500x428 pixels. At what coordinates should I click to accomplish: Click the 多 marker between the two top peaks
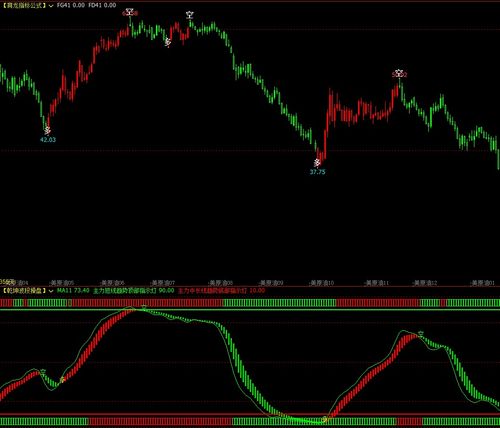[168, 42]
